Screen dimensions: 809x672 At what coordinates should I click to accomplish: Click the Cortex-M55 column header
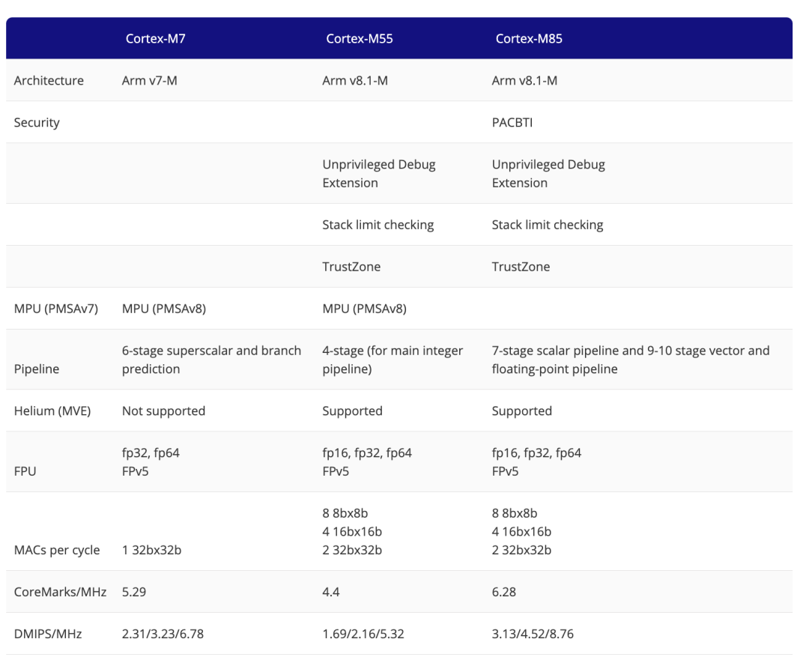coord(359,39)
